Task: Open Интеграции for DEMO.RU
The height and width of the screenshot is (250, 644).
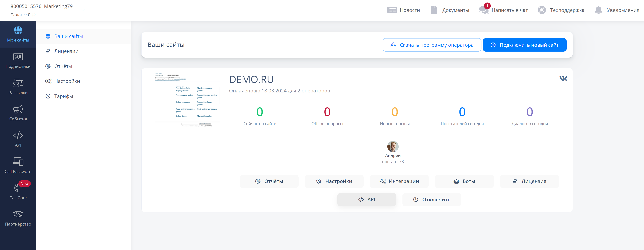Action: (x=399, y=181)
